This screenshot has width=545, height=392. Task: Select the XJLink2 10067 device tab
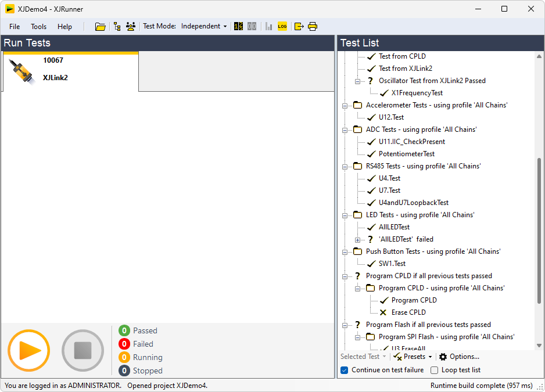(70, 70)
